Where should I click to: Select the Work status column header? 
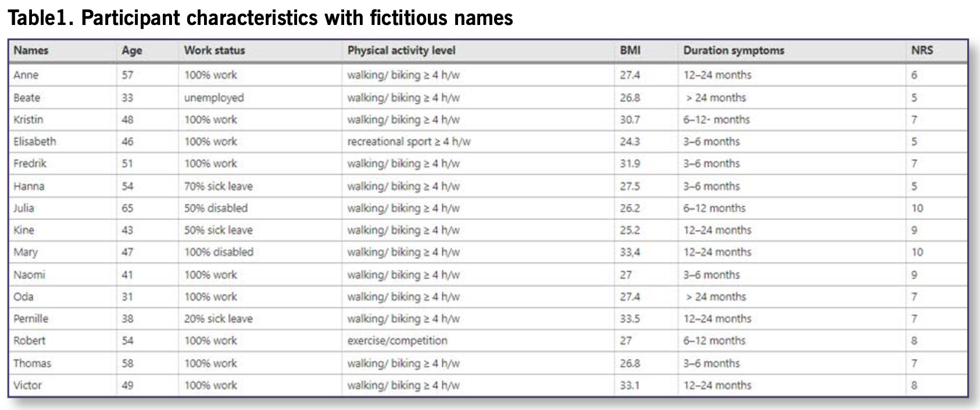(x=214, y=51)
